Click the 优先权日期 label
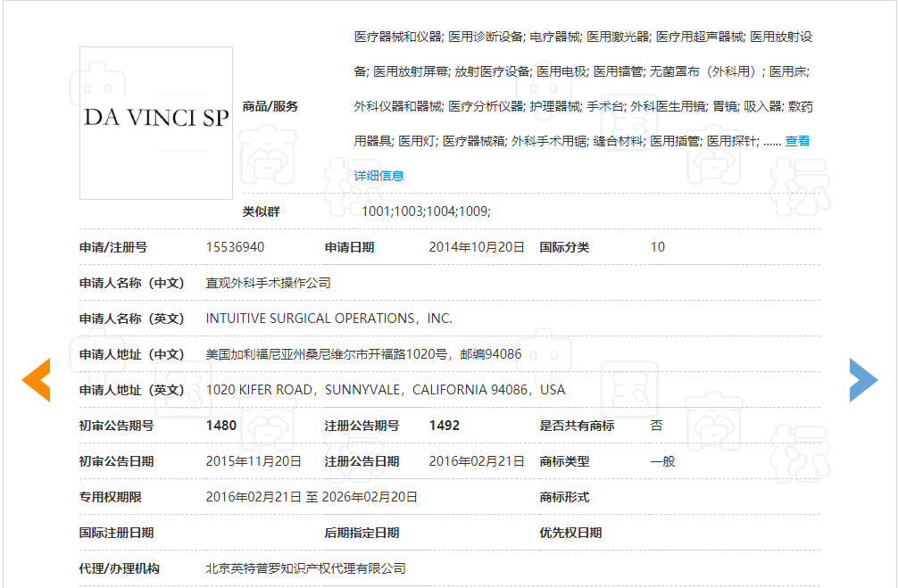Viewport: 898px width, 588px height. pos(570,533)
